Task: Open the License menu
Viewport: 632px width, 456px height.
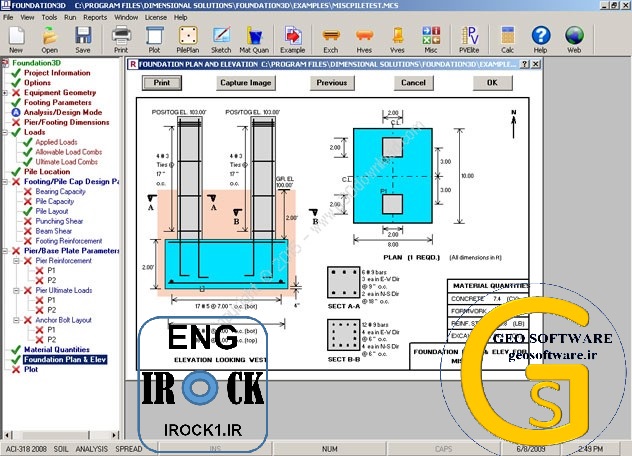Action: 156,17
